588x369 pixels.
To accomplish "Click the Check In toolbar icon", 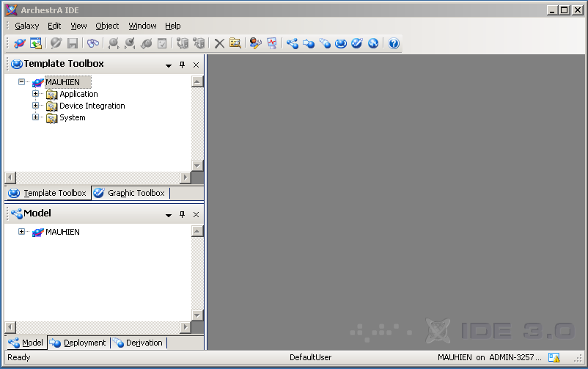I will tap(130, 43).
